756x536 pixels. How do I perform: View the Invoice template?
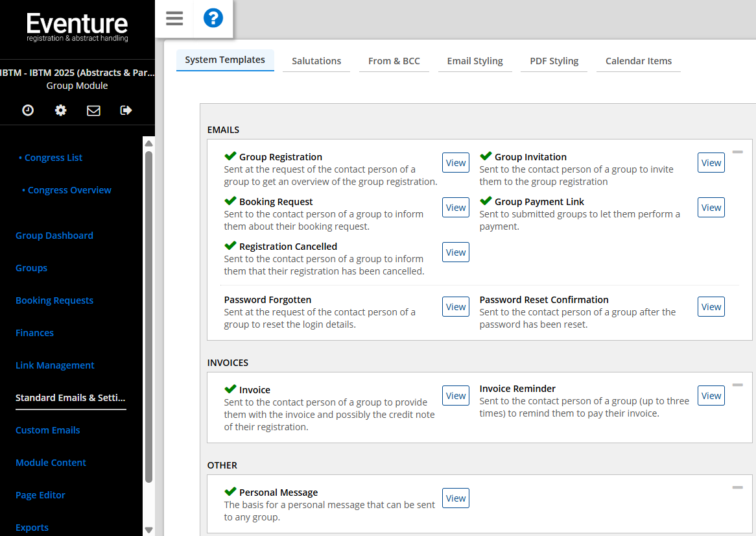[x=456, y=396]
